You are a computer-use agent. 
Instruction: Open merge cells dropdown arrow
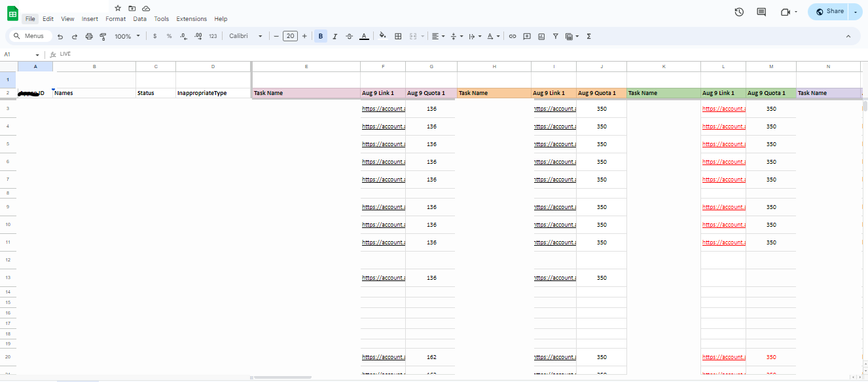422,37
